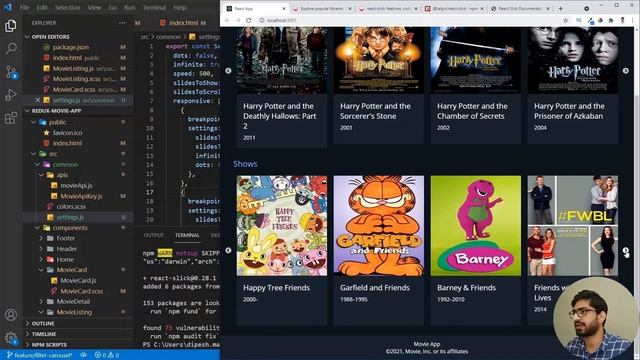This screenshot has width=640, height=360.
Task: Open MovieCard.js in file tree
Action: click(x=78, y=280)
